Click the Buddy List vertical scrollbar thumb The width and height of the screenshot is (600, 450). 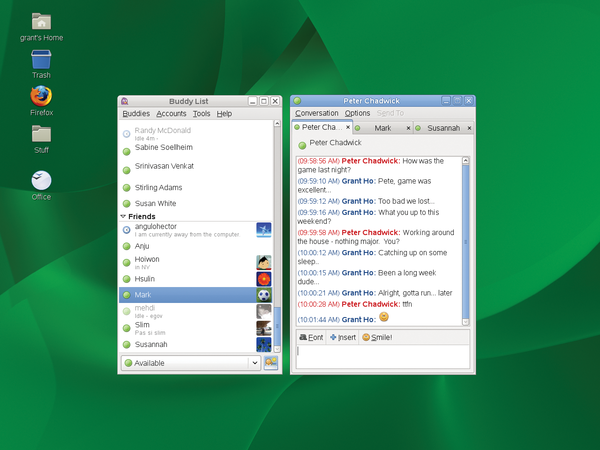(x=277, y=326)
